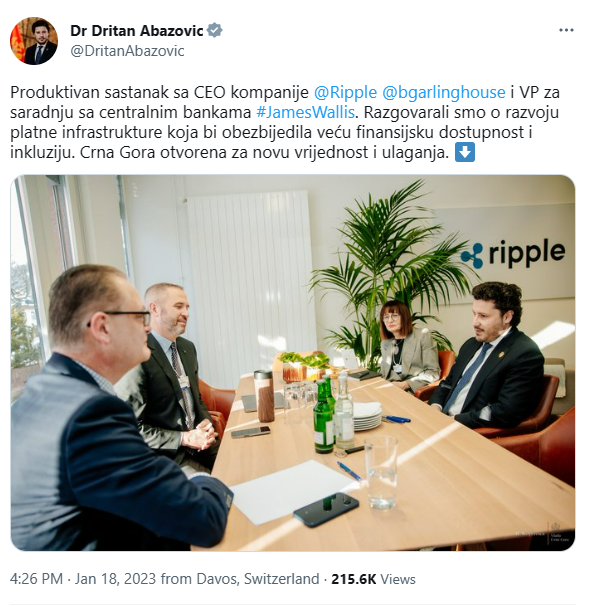The height and width of the screenshot is (607, 591).
Task: Select the #JamesWallis hashtag
Action: [305, 112]
